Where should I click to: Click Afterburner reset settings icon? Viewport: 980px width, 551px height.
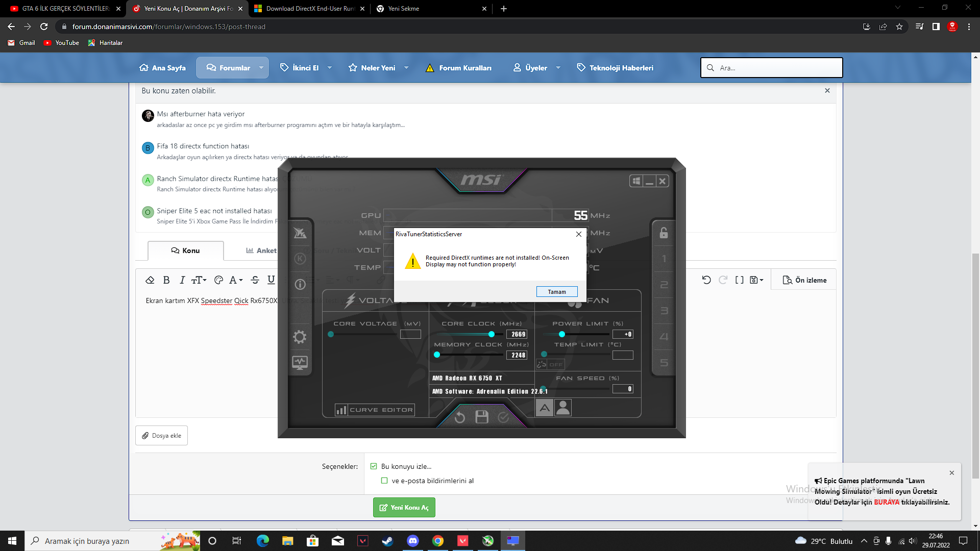459,417
